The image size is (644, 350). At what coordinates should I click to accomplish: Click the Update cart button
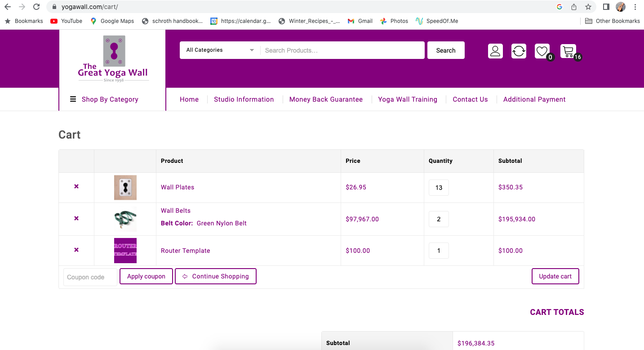pyautogui.click(x=555, y=276)
